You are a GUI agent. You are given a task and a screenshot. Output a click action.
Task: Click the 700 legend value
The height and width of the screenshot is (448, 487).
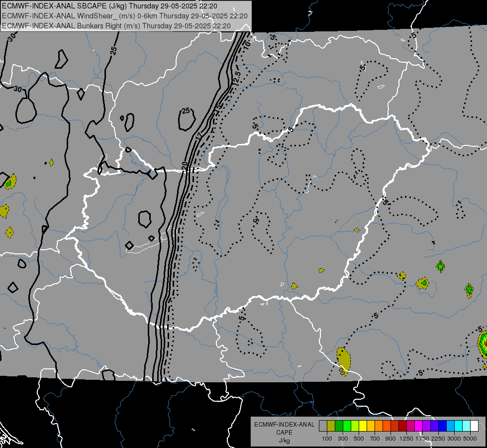(375, 439)
